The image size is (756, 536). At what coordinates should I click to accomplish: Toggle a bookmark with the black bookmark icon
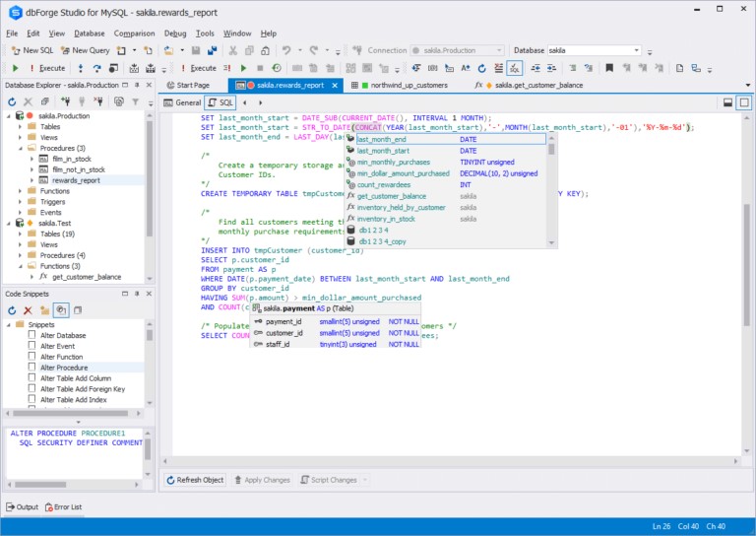[x=609, y=68]
